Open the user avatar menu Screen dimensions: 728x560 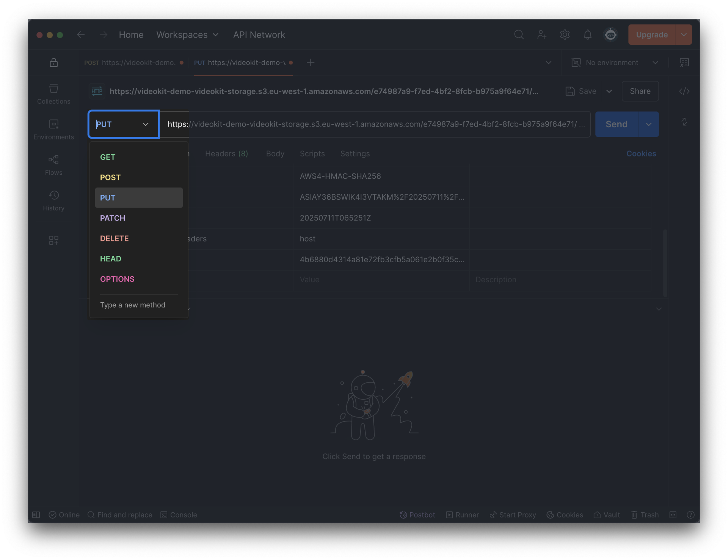[610, 35]
